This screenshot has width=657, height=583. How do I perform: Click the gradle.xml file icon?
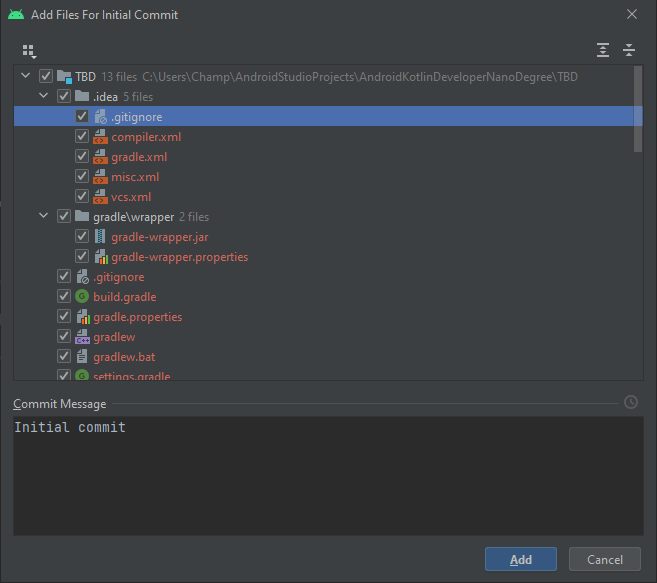100,157
